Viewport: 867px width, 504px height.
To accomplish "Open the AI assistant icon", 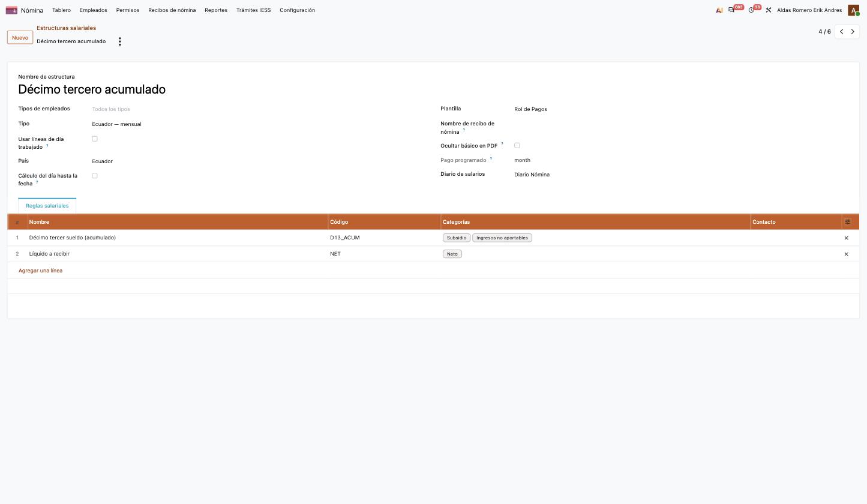I will pyautogui.click(x=719, y=10).
